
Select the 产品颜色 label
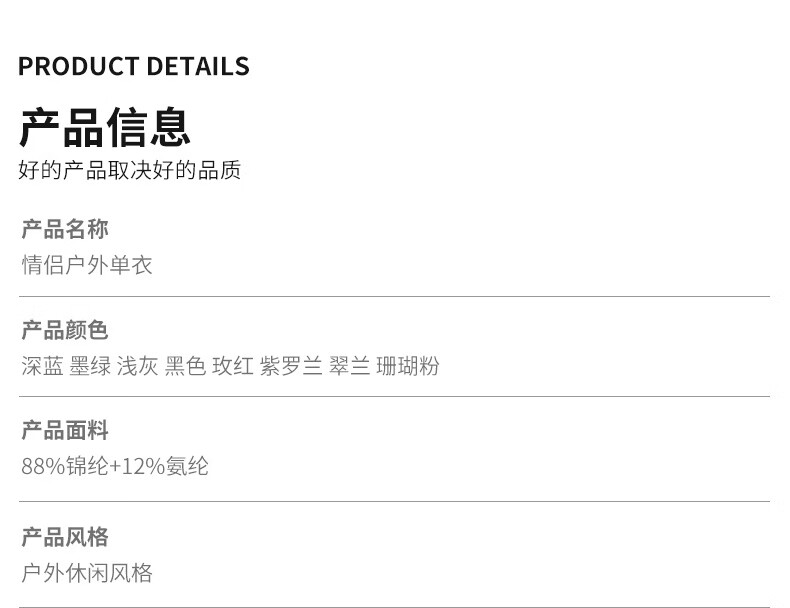64,330
